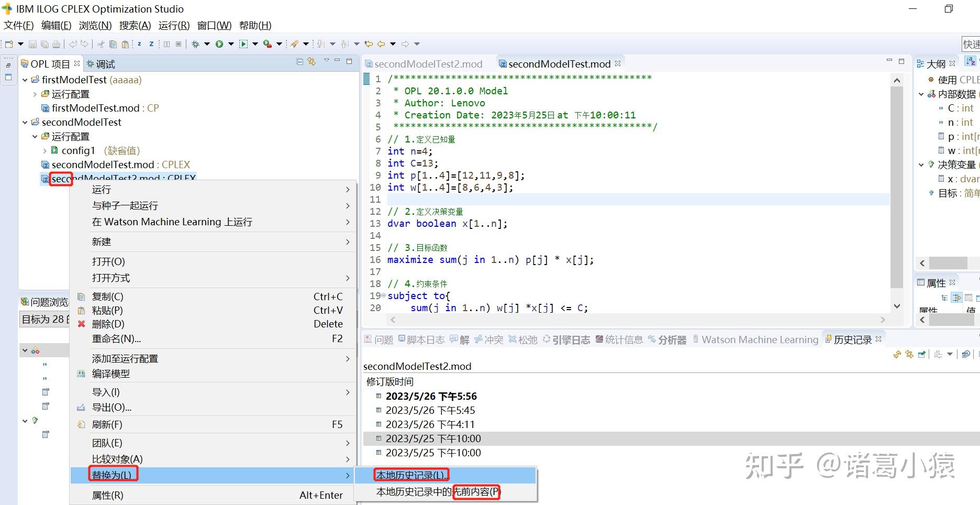Click editor vertical scrollbar down arrow
Viewport: 980px width, 505px height.
[897, 306]
